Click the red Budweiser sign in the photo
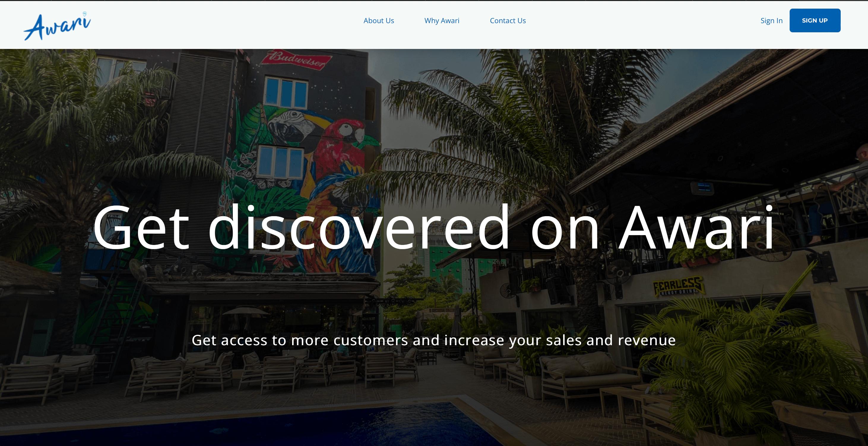This screenshot has width=868, height=446. (296, 60)
